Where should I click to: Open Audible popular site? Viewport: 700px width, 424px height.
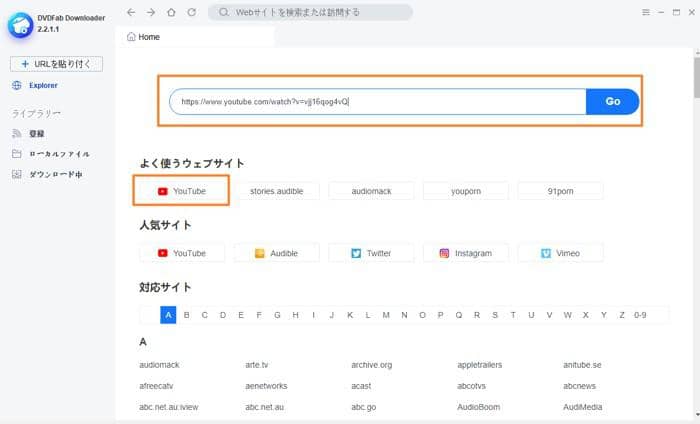coord(276,253)
